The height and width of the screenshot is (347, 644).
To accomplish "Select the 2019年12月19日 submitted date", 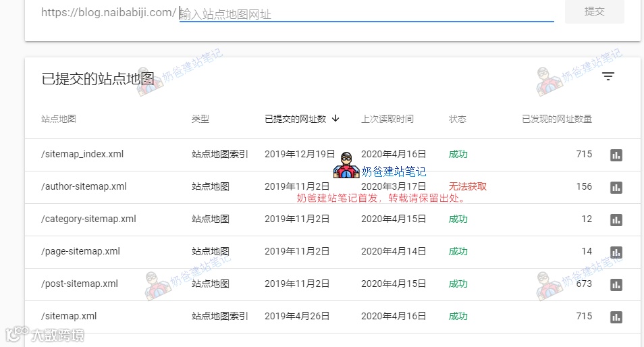I will pyautogui.click(x=300, y=154).
